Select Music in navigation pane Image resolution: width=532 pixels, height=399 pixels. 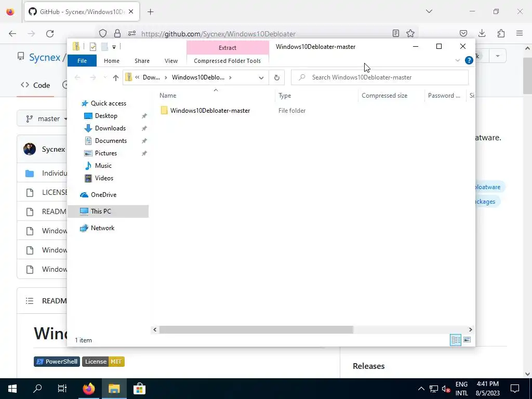[103, 166]
